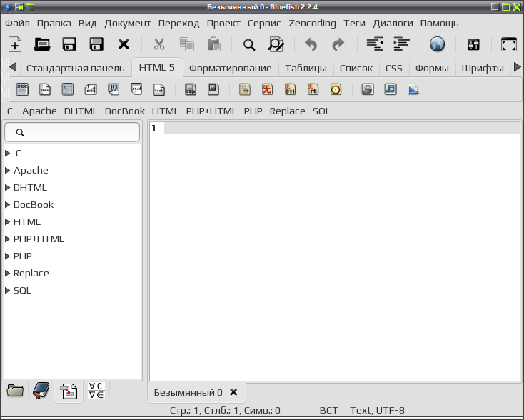This screenshot has height=420, width=524.
Task: Open the Файл menu
Action: pos(17,24)
